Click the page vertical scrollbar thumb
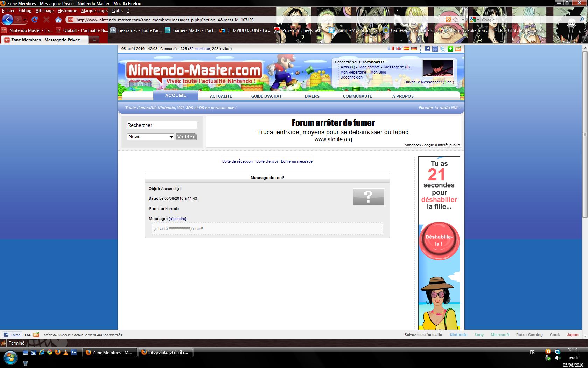 [x=585, y=134]
